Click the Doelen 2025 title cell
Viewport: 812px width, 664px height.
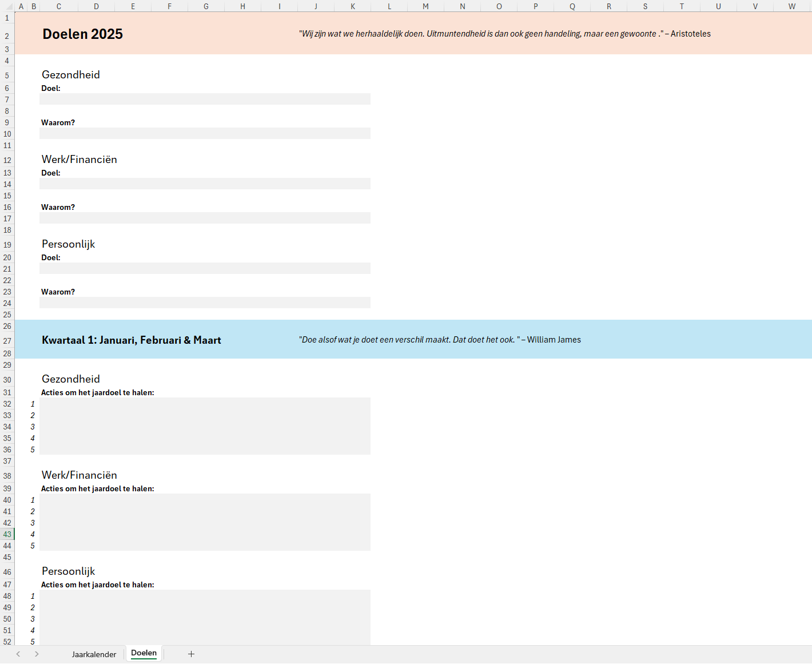(x=83, y=34)
